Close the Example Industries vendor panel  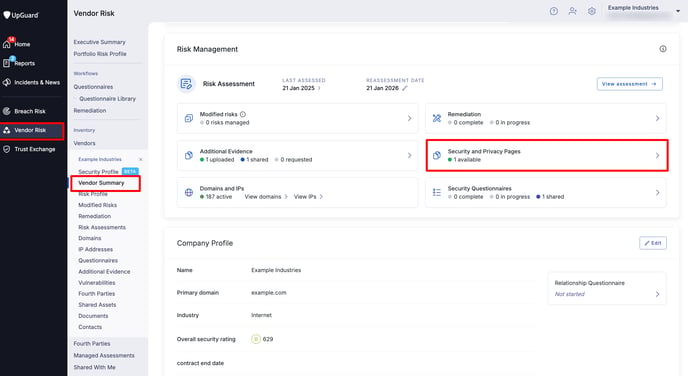pyautogui.click(x=140, y=159)
